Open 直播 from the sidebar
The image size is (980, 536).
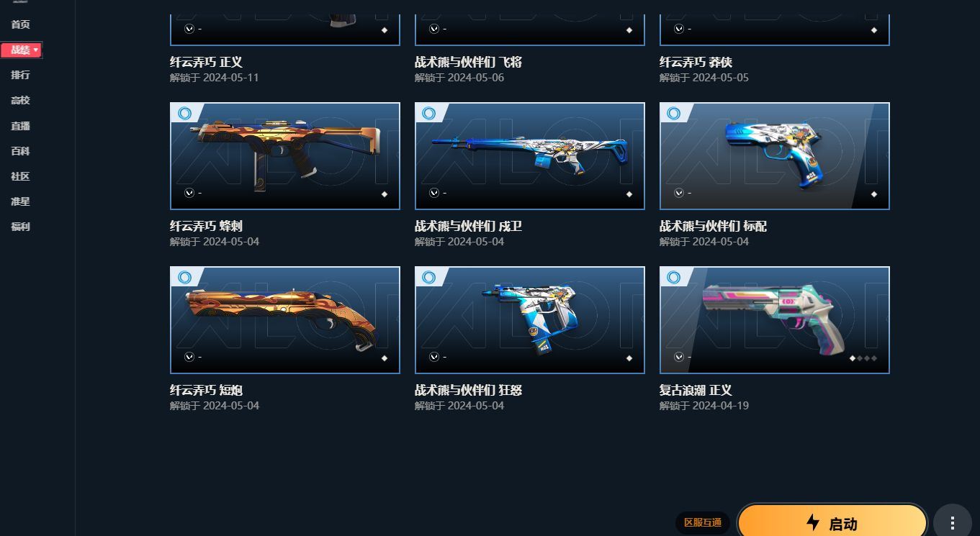(x=20, y=126)
